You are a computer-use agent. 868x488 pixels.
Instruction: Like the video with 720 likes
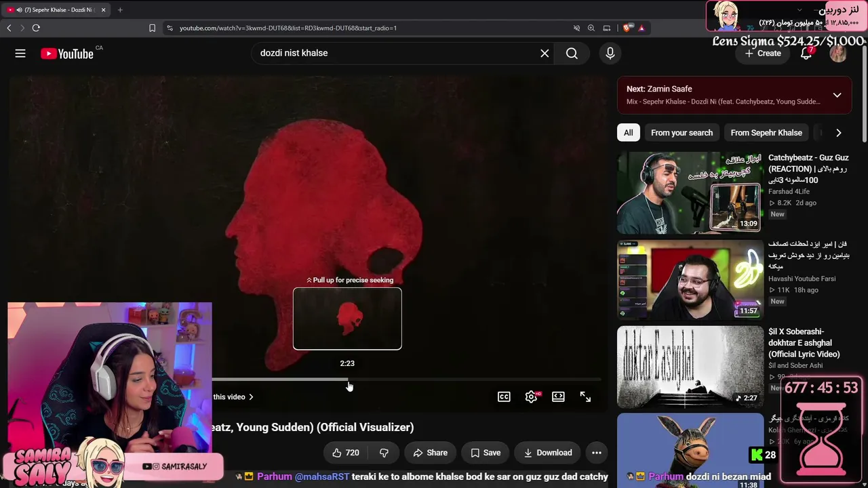point(345,453)
